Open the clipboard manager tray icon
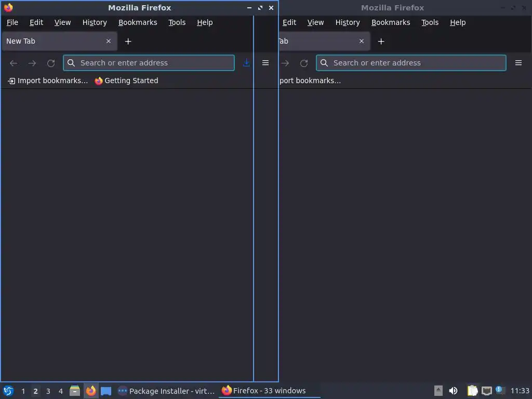 point(472,391)
